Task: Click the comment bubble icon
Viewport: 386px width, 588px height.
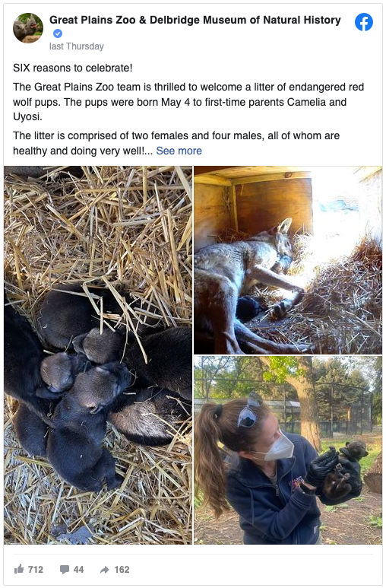Action: (x=65, y=570)
